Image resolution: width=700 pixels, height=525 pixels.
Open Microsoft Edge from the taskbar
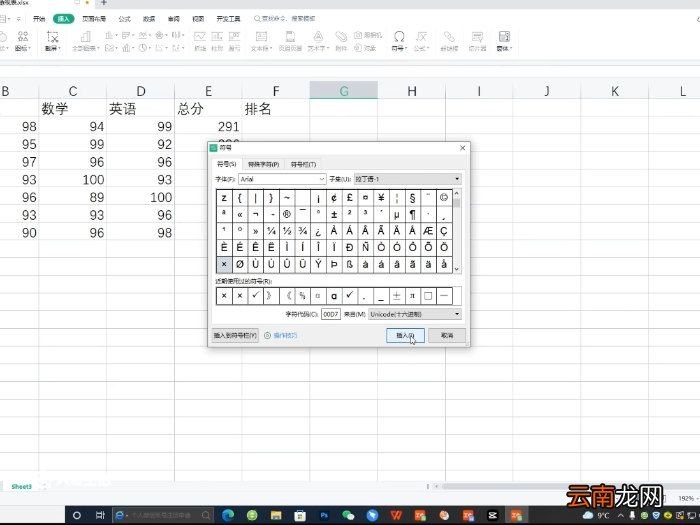coord(228,515)
